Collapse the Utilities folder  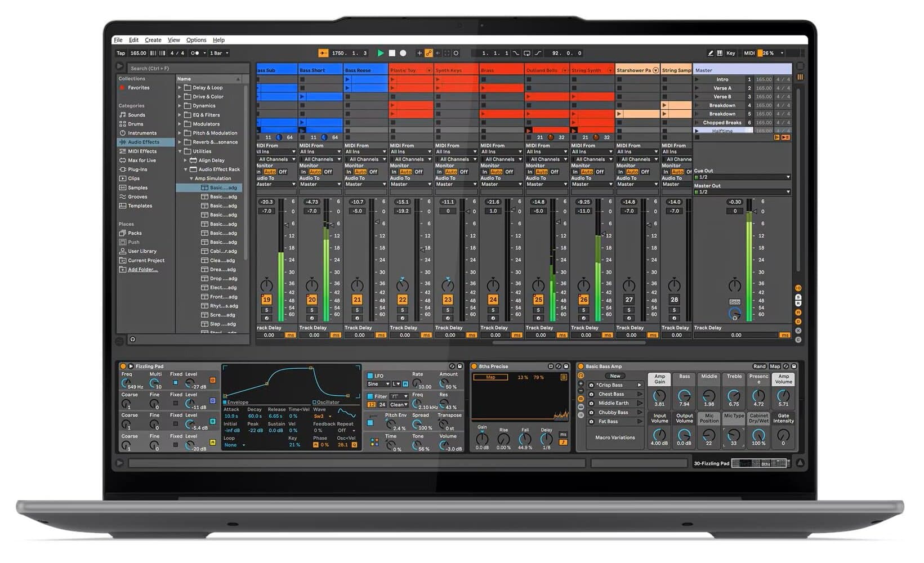(x=180, y=151)
